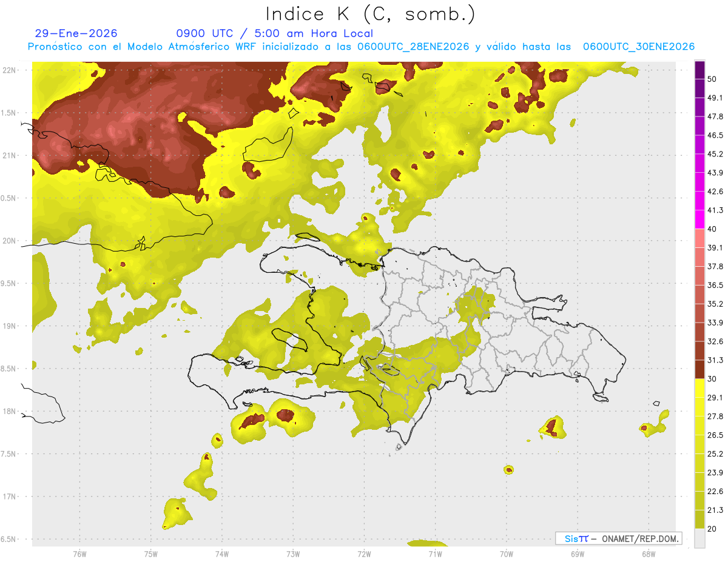Image resolution: width=728 pixels, height=562 pixels.
Task: Click the '41.3' color scale value
Action: 715,210
